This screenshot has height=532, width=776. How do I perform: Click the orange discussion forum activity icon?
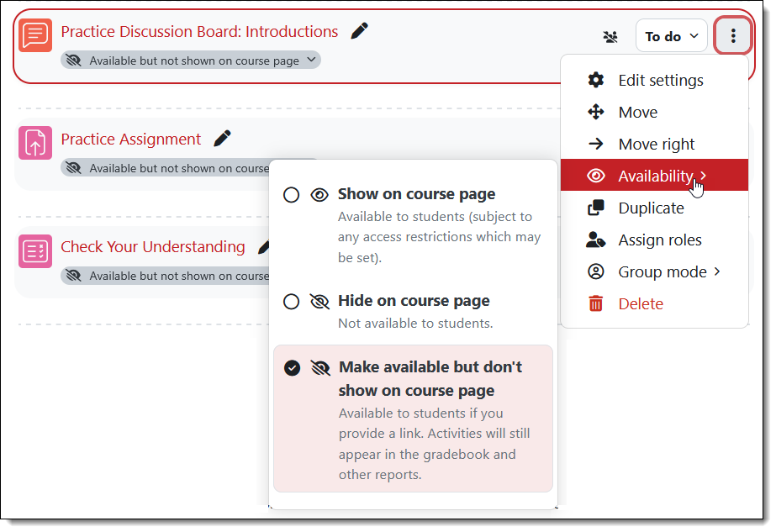point(35,35)
